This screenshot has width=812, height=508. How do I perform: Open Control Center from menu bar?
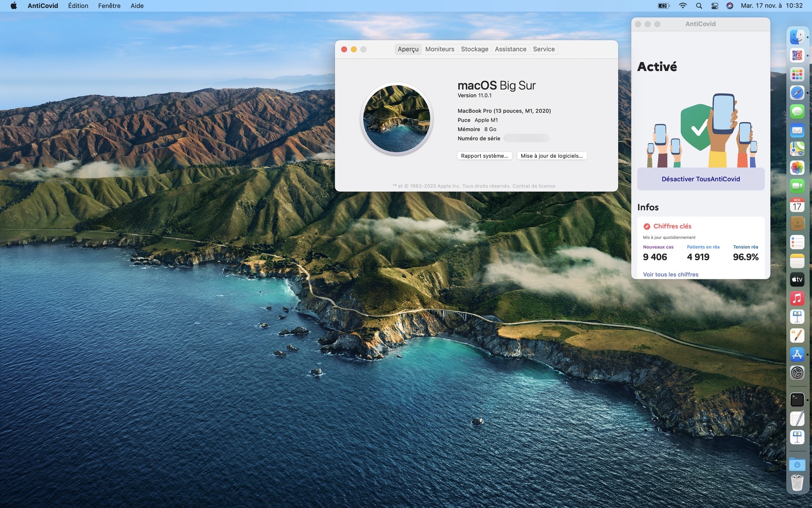point(715,6)
